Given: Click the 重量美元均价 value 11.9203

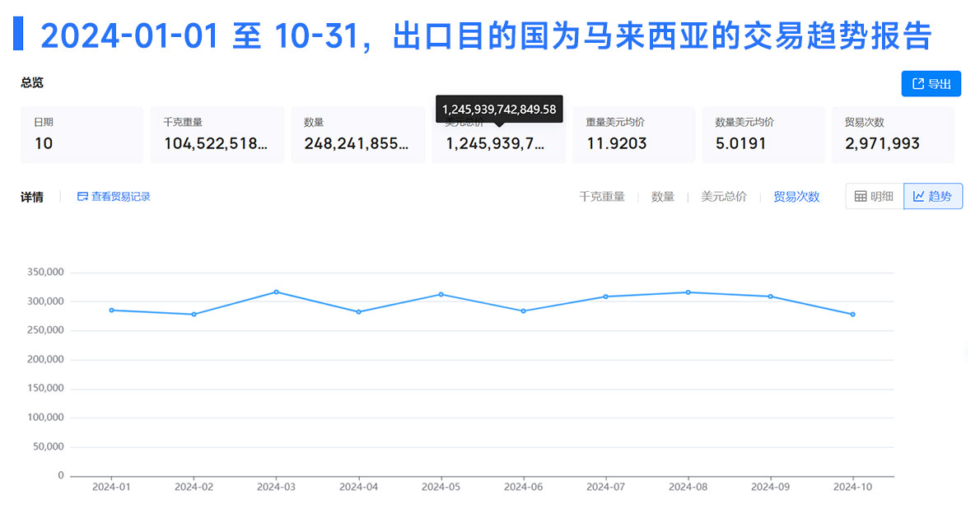Looking at the screenshot, I should point(616,143).
